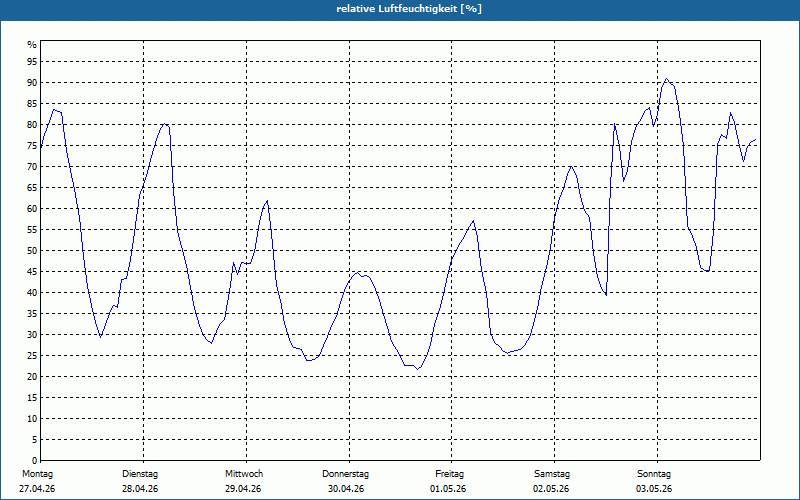The height and width of the screenshot is (500, 800).
Task: Click the y-axis value 90
Action: pos(32,83)
